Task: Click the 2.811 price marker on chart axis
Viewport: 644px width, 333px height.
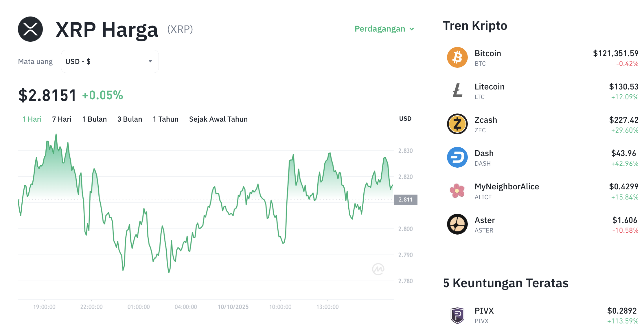Action: click(405, 200)
